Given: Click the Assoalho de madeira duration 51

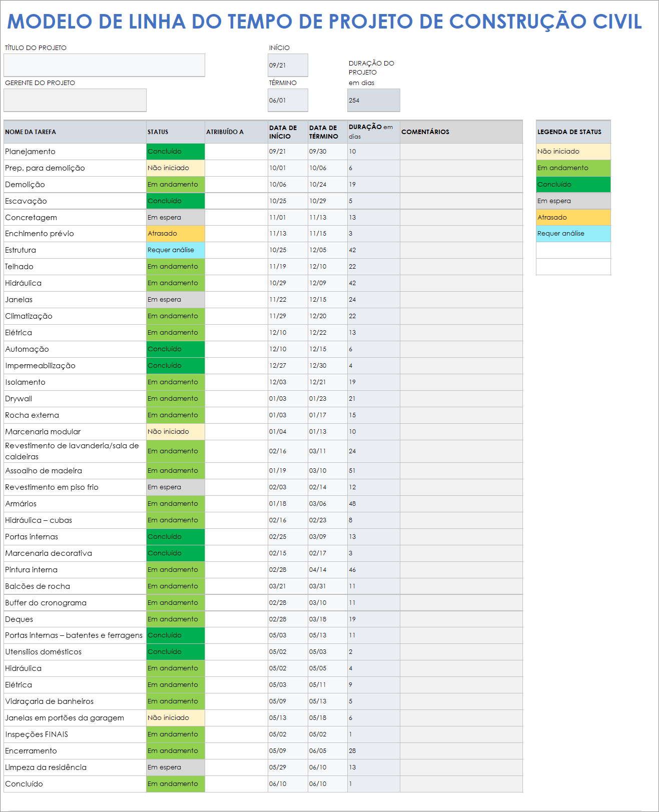Looking at the screenshot, I should click(x=374, y=471).
